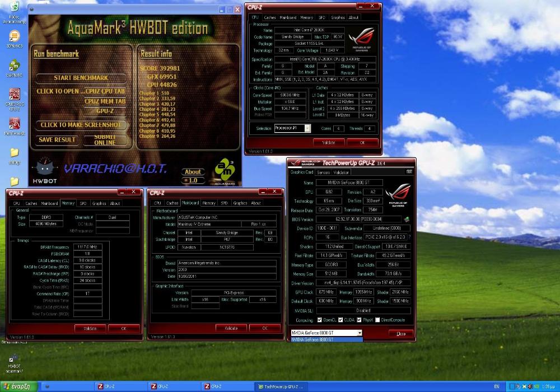This screenshot has width=560, height=392.
Task: Click the AquaMark3 green logo in AquaMark window
Action: click(225, 170)
